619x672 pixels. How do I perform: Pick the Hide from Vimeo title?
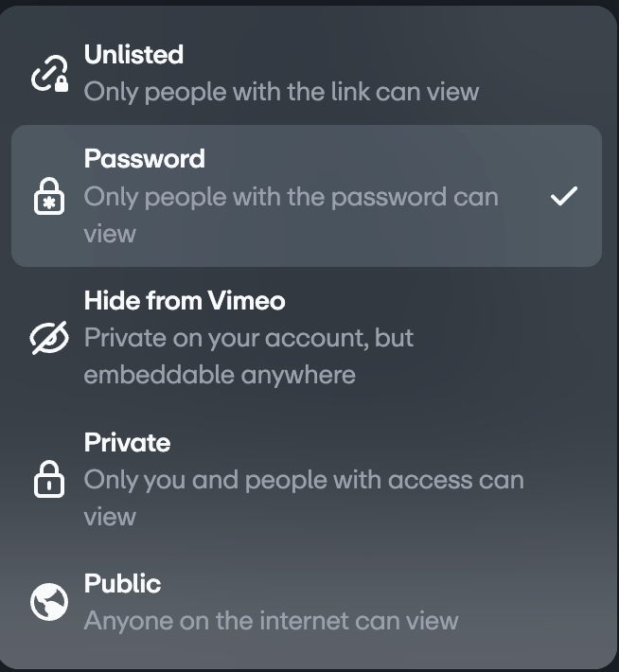[185, 301]
